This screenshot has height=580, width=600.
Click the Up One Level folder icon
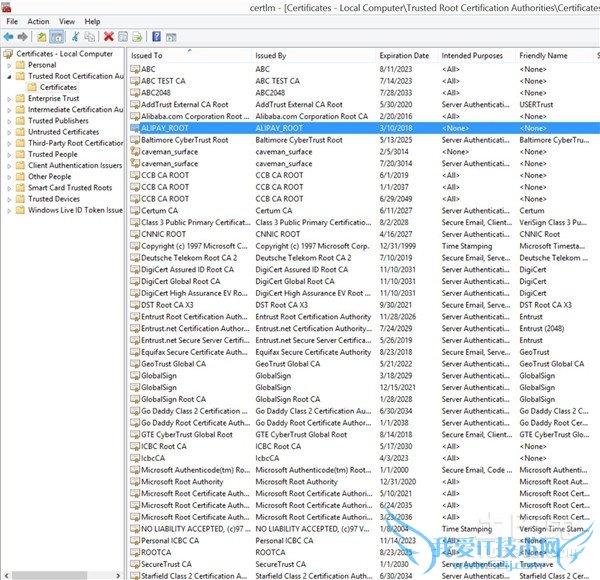pos(42,36)
